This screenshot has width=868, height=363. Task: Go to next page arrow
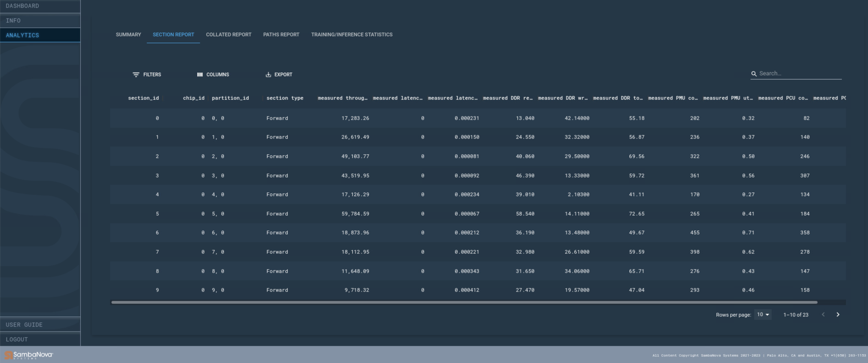[x=838, y=315]
